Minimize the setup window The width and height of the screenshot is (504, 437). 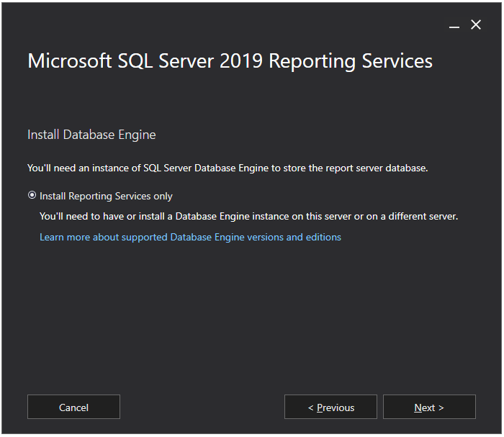454,25
